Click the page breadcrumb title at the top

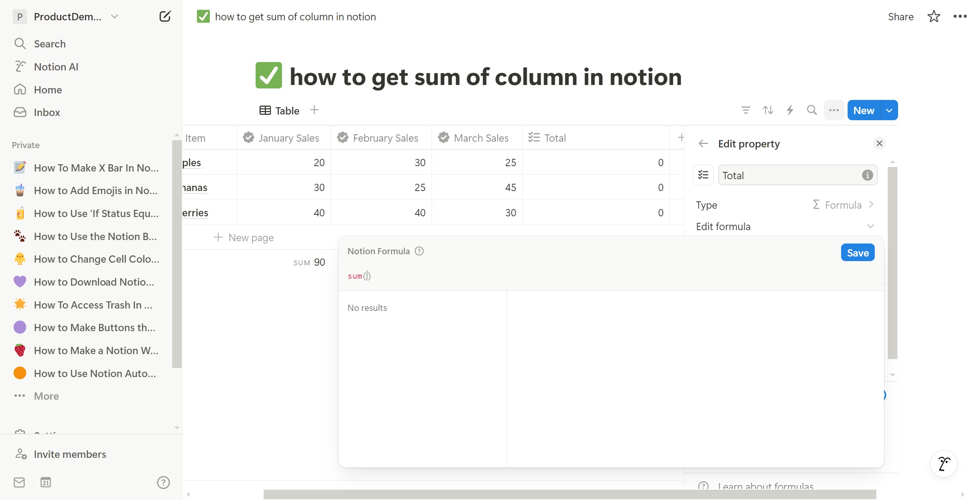[x=295, y=16]
